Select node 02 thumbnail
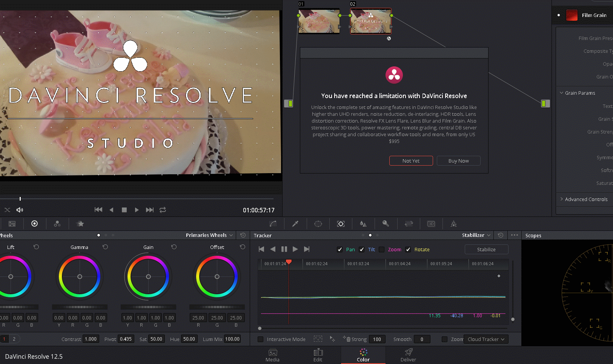 371,21
